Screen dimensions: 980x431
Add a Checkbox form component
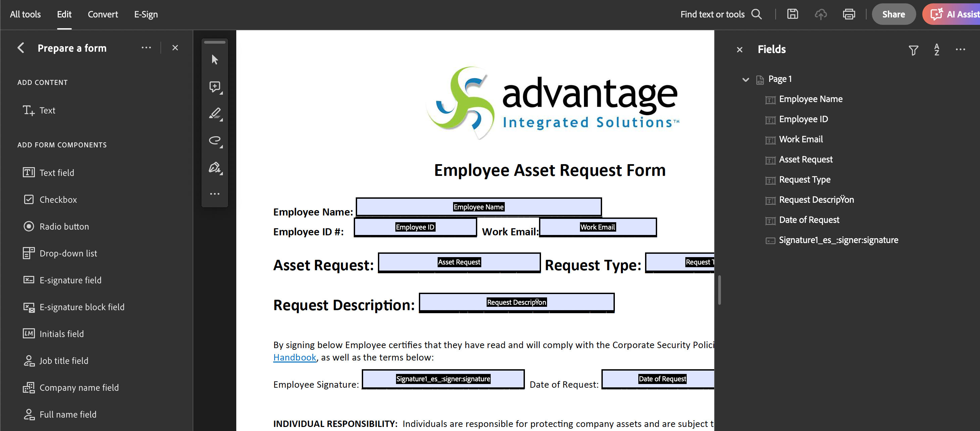[58, 200]
